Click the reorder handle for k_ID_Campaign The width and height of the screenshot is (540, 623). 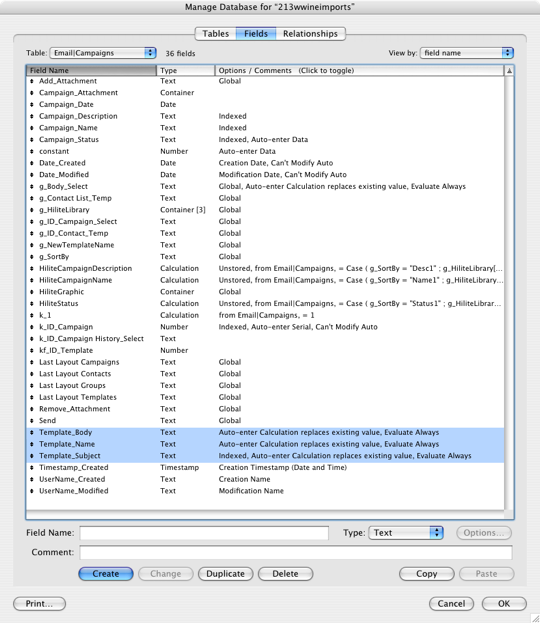click(x=32, y=327)
